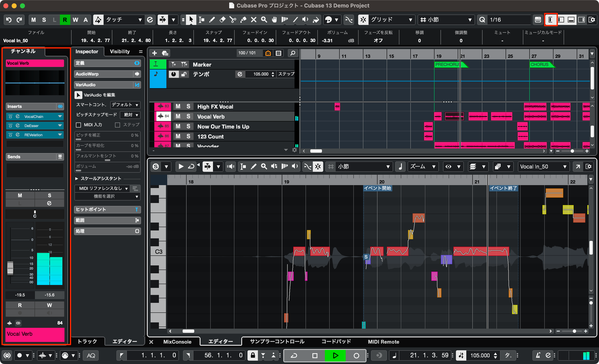Open the setup window layout gear icon
The height and width of the screenshot is (364, 599).
click(x=592, y=20)
